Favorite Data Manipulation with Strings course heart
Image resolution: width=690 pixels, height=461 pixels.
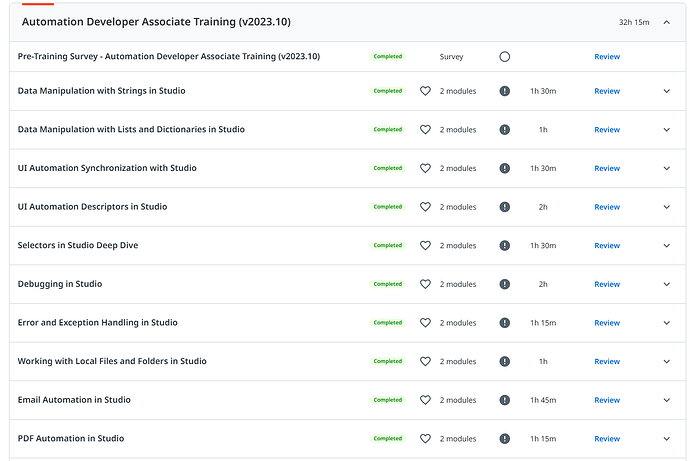point(425,91)
